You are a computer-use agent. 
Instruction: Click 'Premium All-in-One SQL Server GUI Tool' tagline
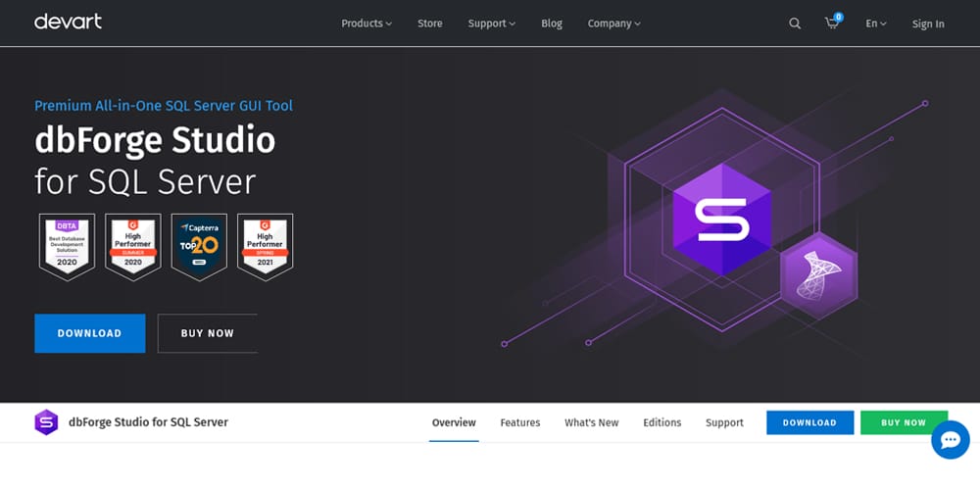click(x=163, y=106)
